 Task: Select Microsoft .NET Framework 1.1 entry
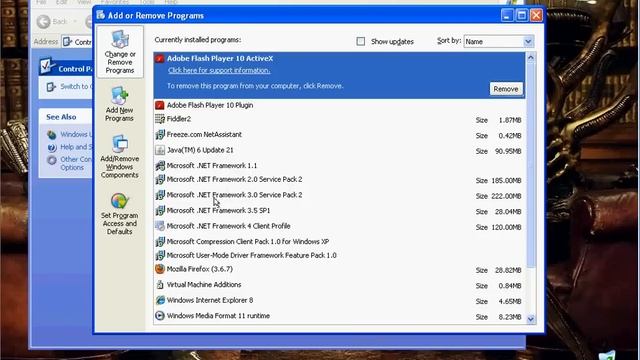340,165
